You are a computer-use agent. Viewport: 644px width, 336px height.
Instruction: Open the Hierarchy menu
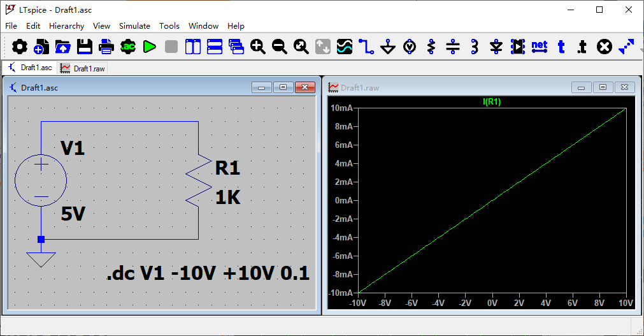[x=66, y=26]
